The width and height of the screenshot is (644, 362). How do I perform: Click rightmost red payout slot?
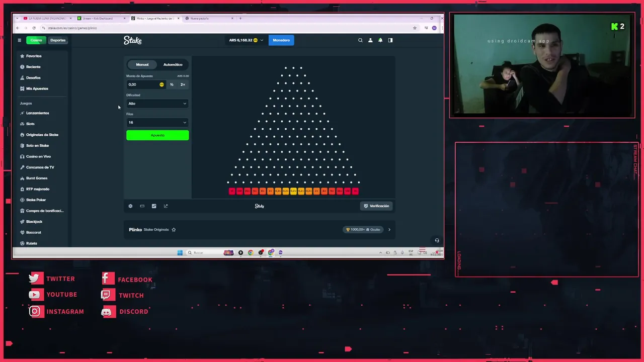[x=355, y=191]
